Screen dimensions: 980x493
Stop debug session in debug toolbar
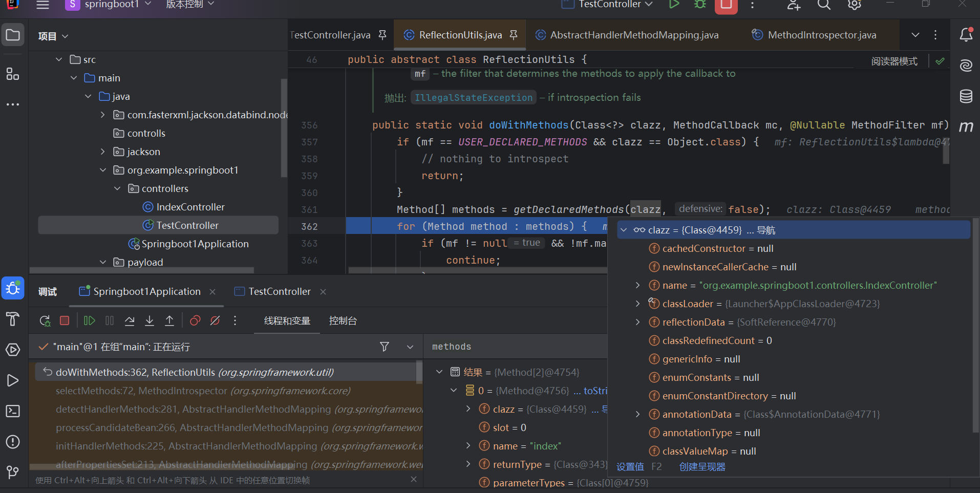65,321
